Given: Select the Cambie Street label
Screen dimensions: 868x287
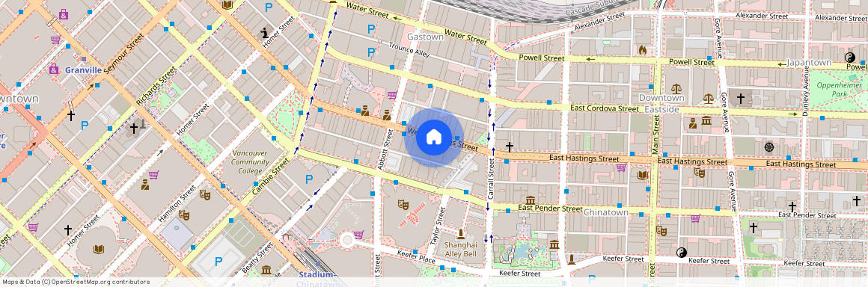Looking at the screenshot, I should pyautogui.click(x=271, y=176).
